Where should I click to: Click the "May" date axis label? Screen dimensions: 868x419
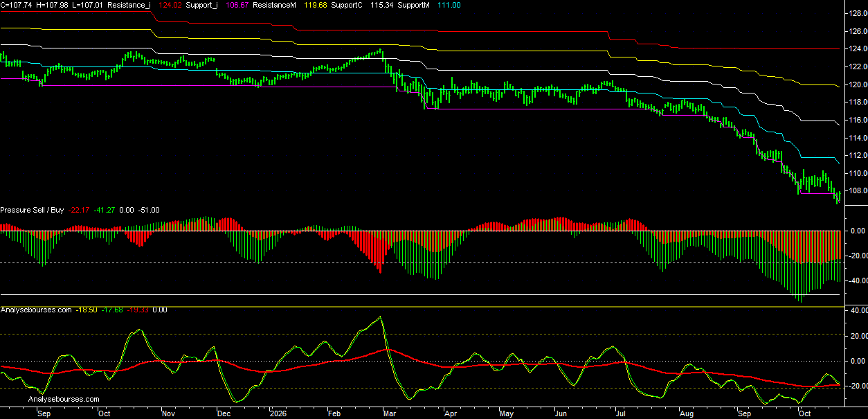click(x=507, y=413)
